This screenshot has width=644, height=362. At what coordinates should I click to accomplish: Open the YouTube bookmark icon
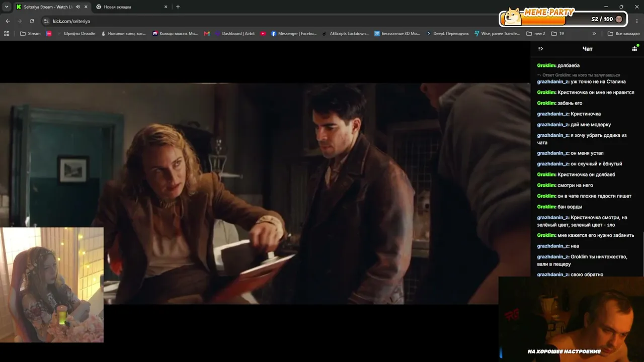pos(263,34)
